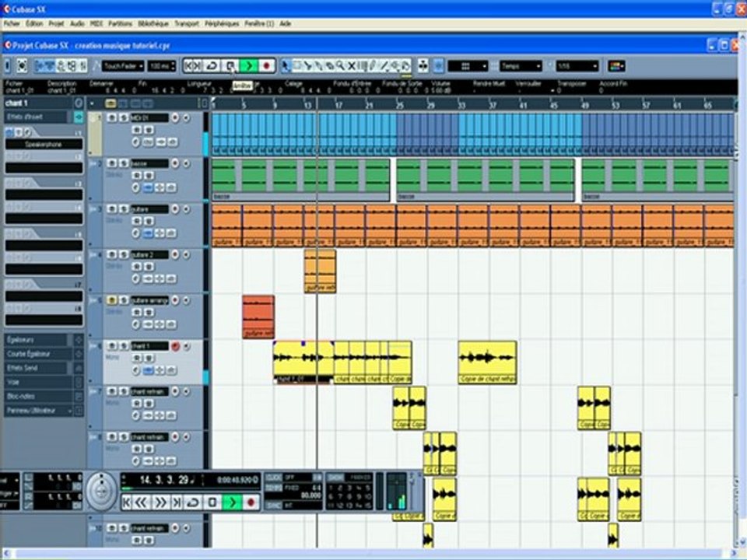
Task: Click the red Record button in top toolbar
Action: (266, 65)
